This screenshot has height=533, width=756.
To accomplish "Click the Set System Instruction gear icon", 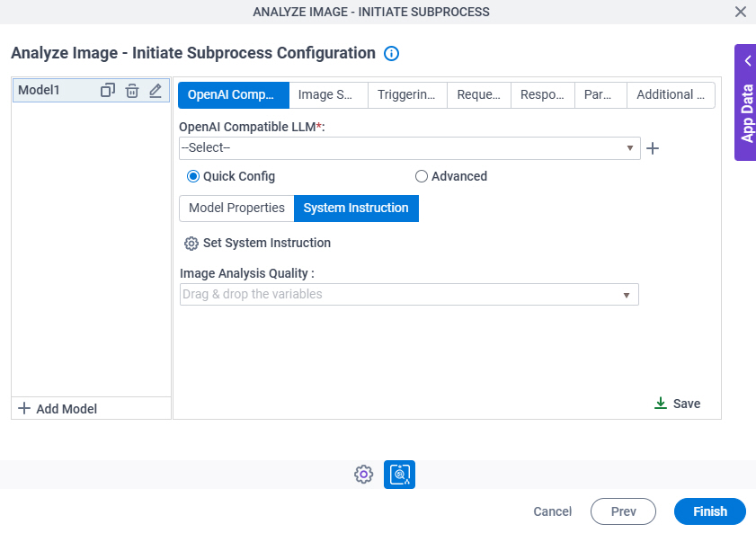I will [x=191, y=244].
